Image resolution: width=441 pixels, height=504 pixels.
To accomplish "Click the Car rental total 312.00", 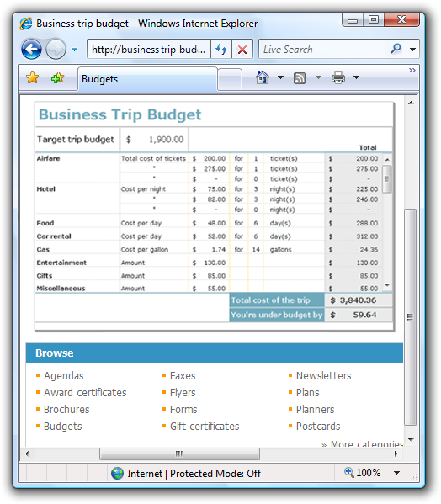I will coord(367,236).
